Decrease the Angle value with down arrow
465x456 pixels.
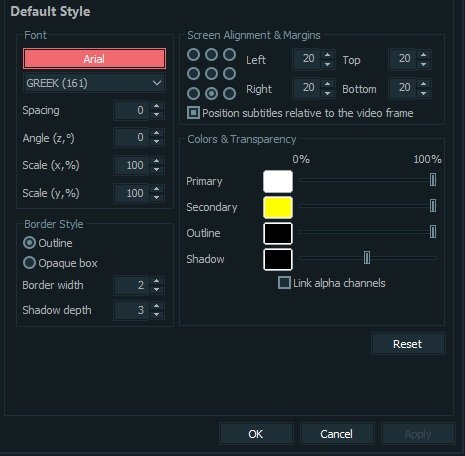[156, 141]
